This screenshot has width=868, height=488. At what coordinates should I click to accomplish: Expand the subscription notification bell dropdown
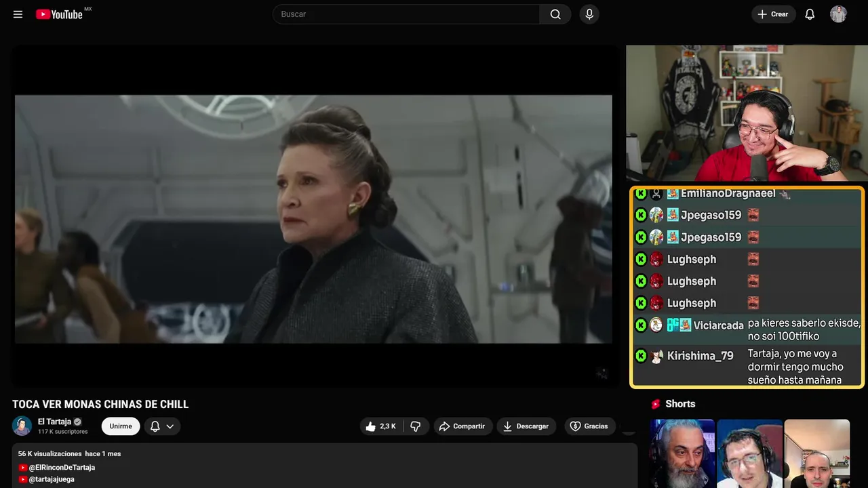[x=162, y=426]
